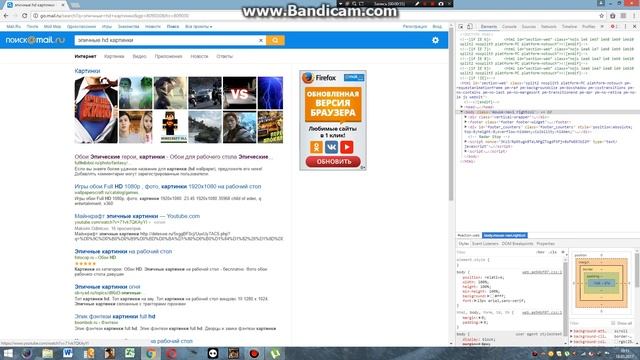Image resolution: width=640 pixels, height=360 pixels.
Task: Switch to the Sources tab in DevTools
Action: (529, 27)
